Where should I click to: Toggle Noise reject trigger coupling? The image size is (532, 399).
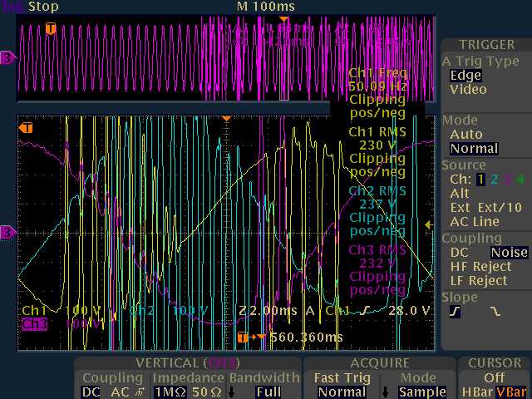point(509,252)
